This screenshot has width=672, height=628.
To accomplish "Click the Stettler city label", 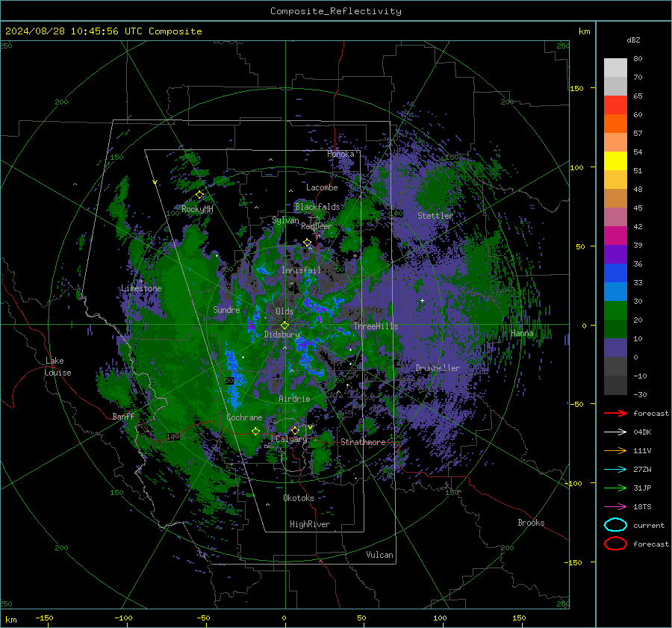I will 435,216.
